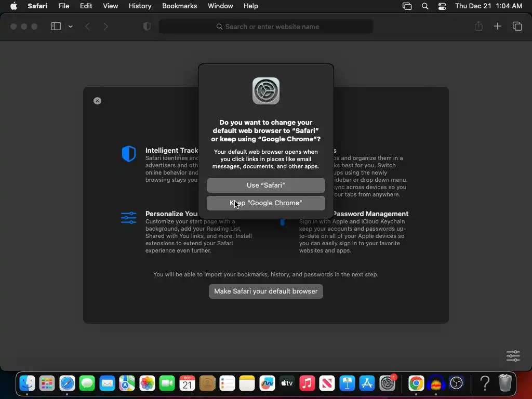The width and height of the screenshot is (532, 399).
Task: Open the Window menu
Action: tap(220, 6)
